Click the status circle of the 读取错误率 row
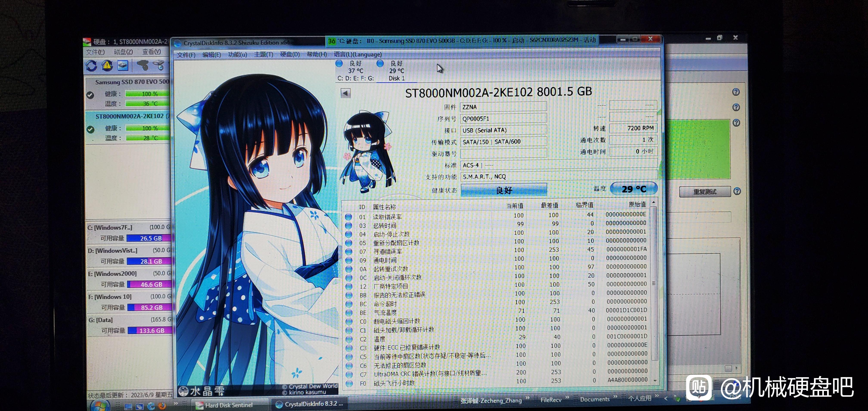Viewport: 868px width, 411px height. [x=349, y=217]
